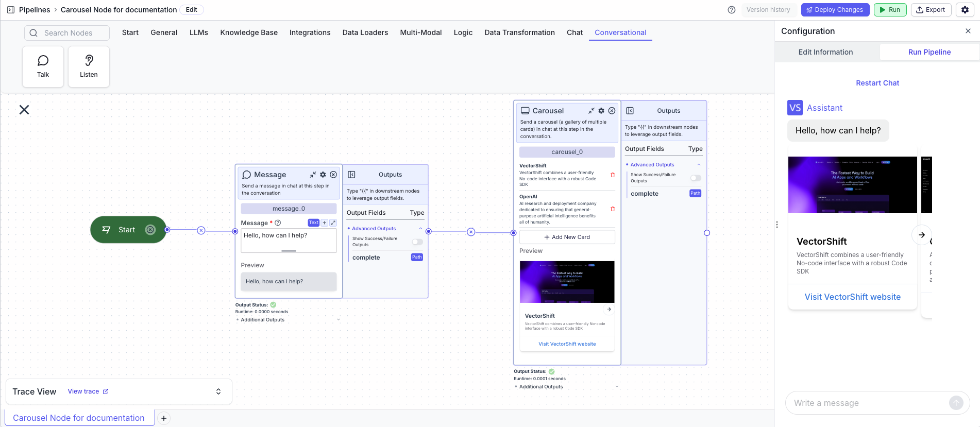Open the Logic node category
This screenshot has width=980, height=427.
click(463, 32)
